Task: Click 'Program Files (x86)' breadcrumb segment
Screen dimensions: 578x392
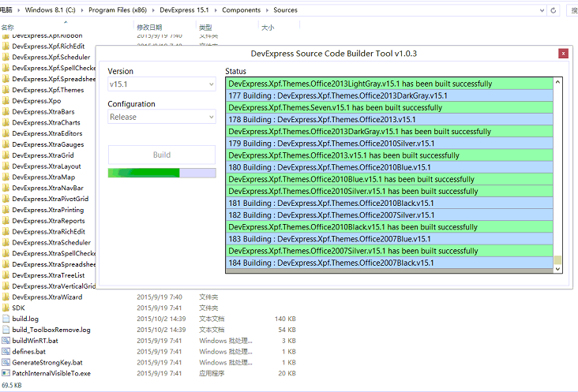Action: [x=118, y=10]
